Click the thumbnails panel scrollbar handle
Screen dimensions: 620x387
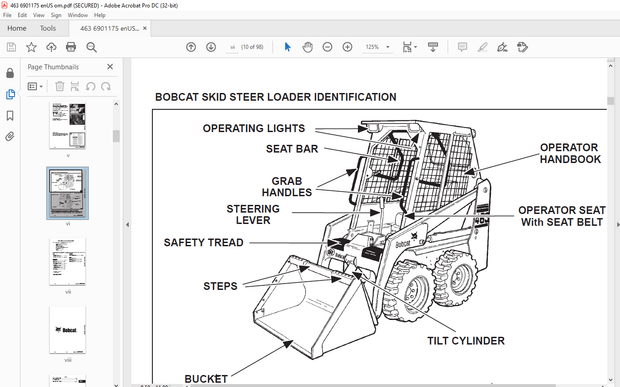point(116,136)
